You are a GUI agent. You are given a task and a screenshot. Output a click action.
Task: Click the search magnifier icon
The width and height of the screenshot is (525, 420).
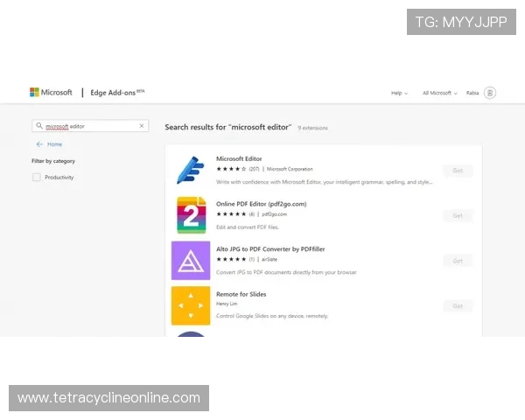(39, 126)
